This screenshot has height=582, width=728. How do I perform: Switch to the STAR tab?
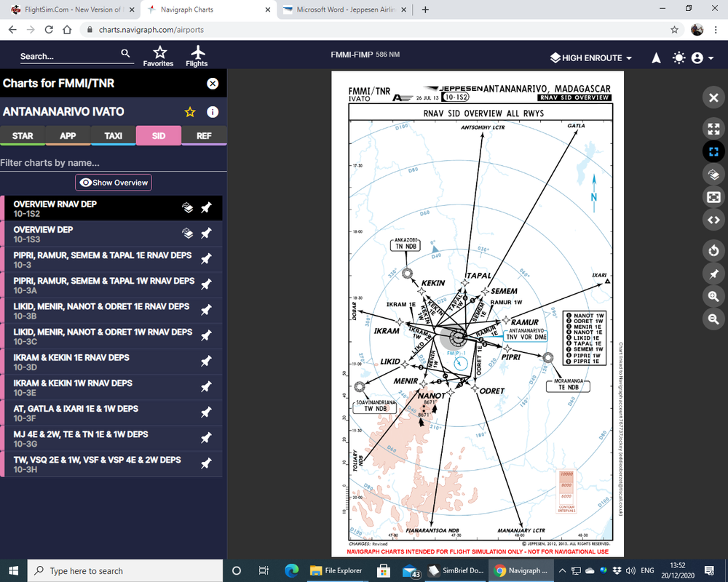click(x=23, y=136)
